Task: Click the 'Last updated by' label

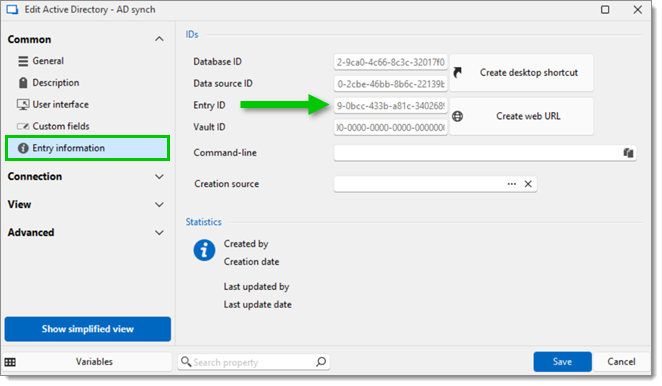Action: 257,287
